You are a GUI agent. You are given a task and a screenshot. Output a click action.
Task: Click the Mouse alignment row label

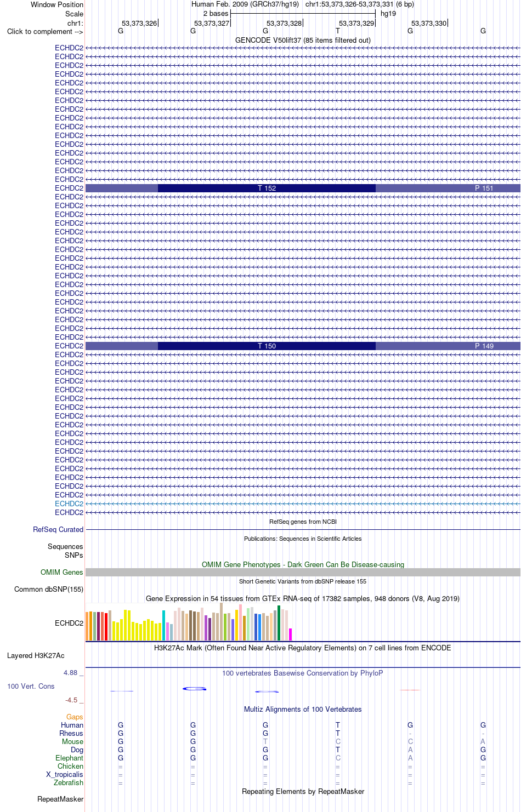click(72, 741)
